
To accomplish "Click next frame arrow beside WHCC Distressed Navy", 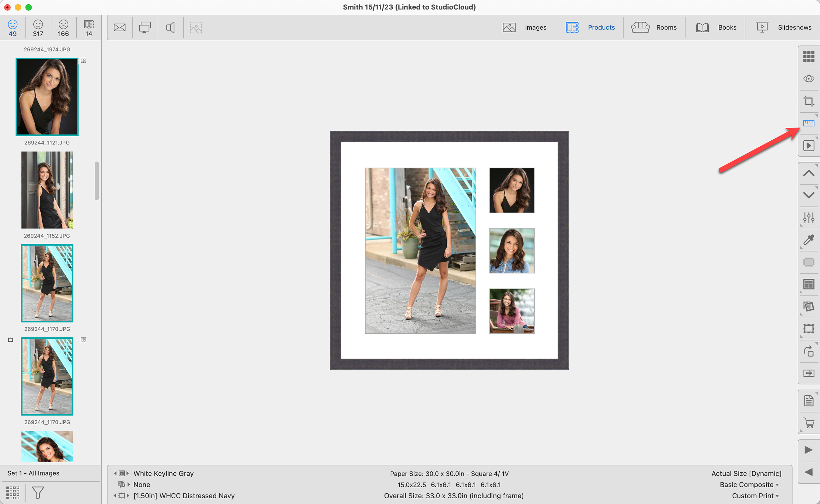I will click(128, 496).
